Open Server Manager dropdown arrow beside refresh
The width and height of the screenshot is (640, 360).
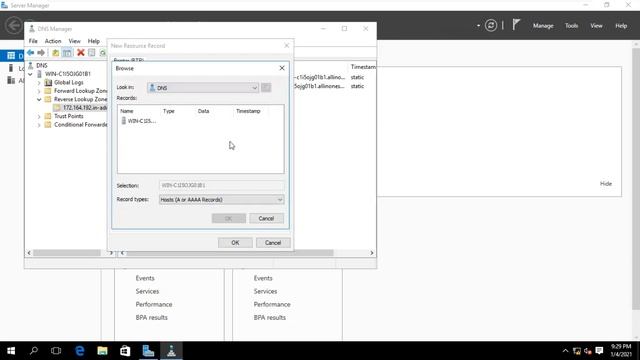[478, 26]
